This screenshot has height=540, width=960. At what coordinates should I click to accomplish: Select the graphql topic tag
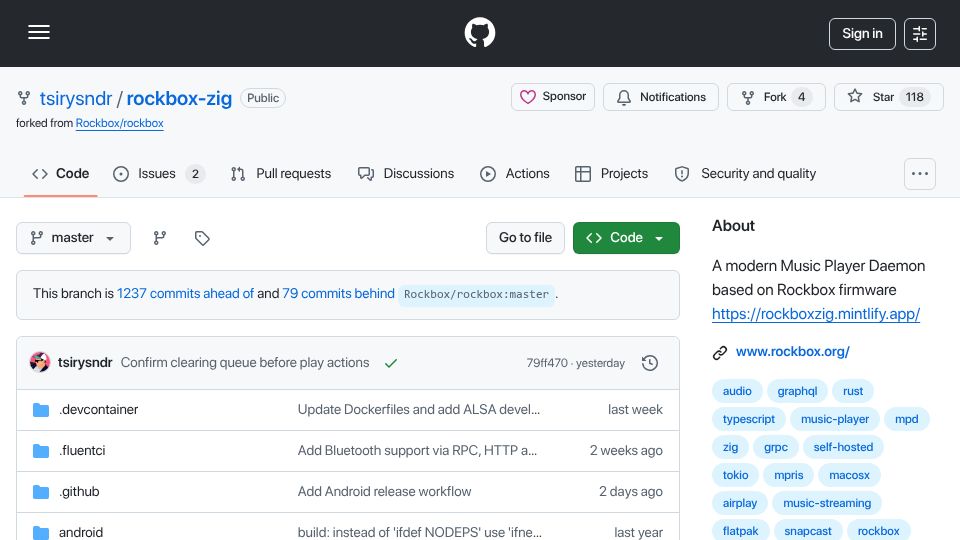[797, 391]
